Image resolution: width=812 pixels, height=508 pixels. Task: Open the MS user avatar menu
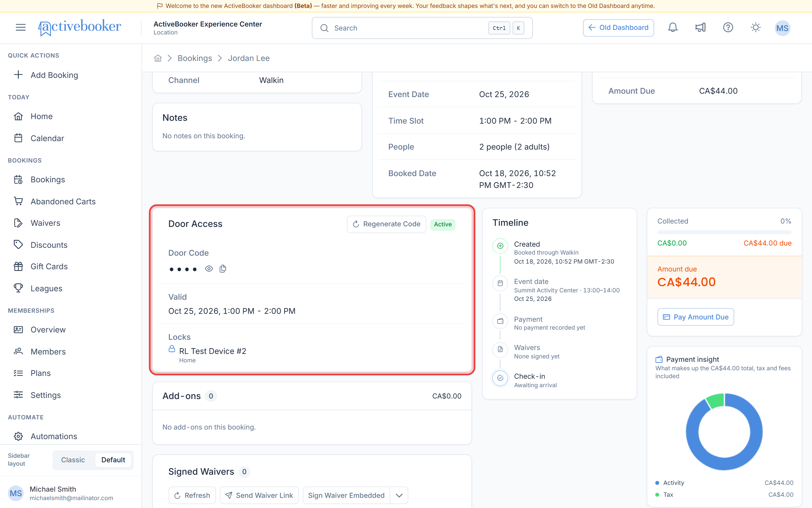tap(782, 28)
